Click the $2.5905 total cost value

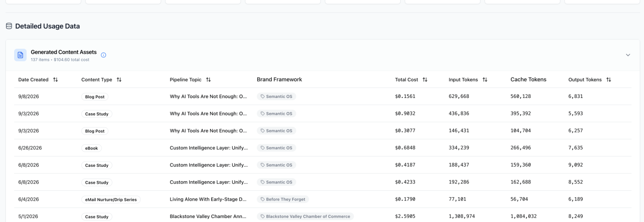point(405,217)
